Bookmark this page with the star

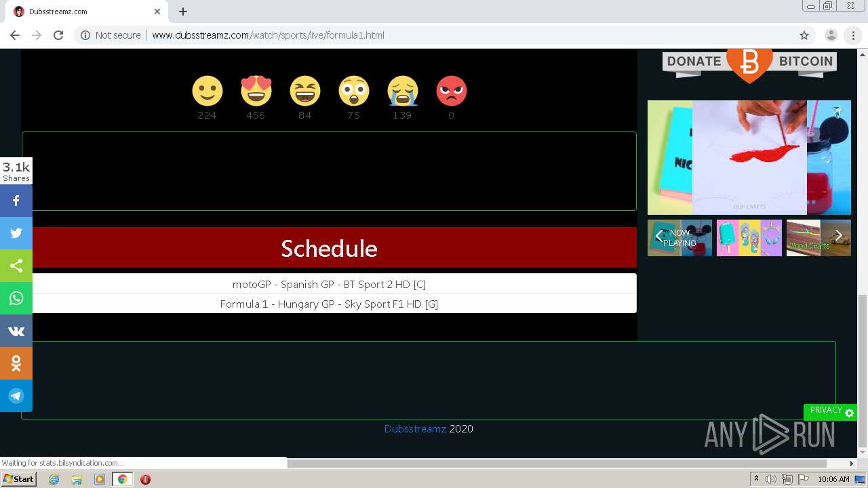pyautogui.click(x=804, y=35)
